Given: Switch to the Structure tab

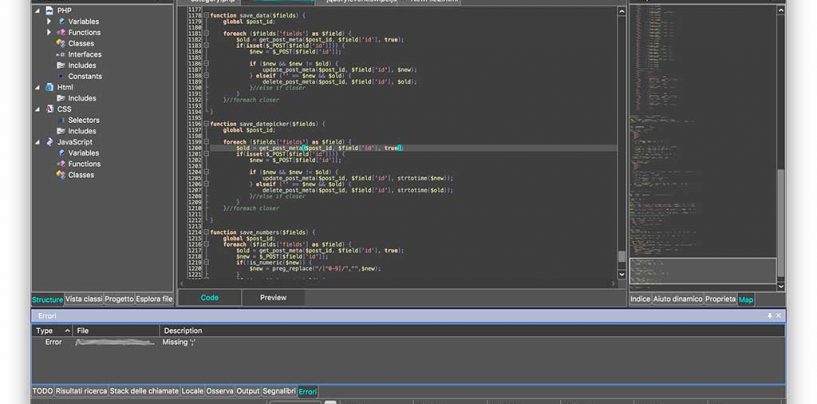Looking at the screenshot, I should pos(47,300).
